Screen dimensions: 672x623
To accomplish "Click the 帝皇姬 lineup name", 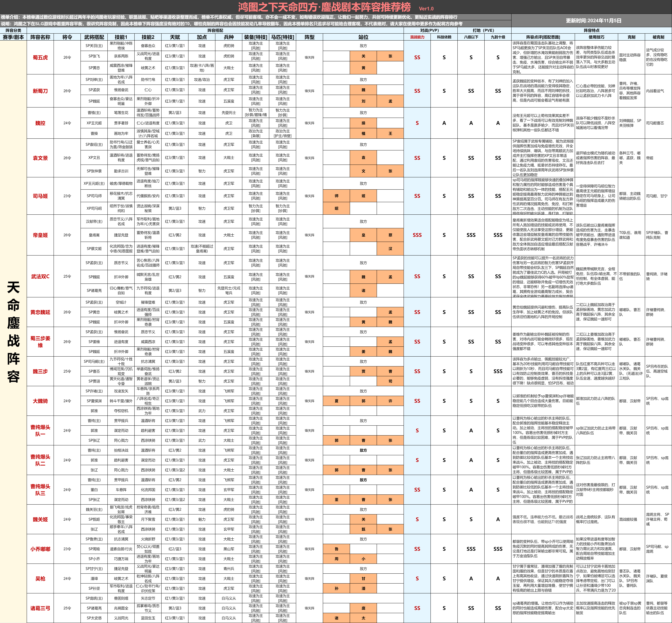I will coord(40,235).
